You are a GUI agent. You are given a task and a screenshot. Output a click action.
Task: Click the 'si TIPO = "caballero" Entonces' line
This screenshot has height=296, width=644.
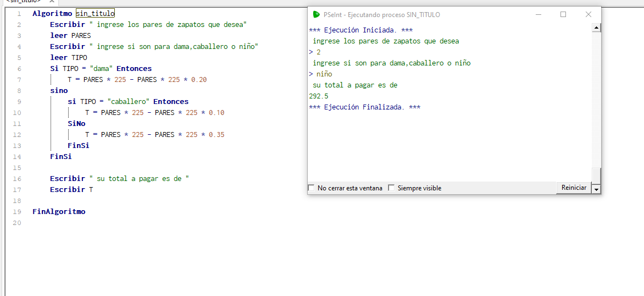pos(128,102)
